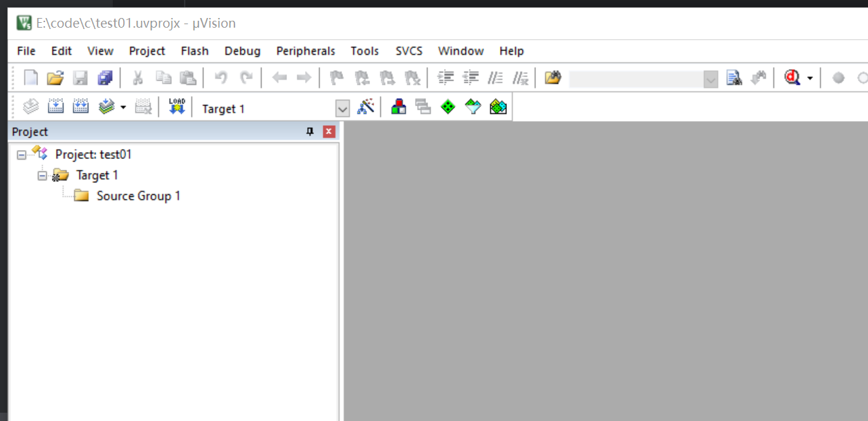Image resolution: width=868 pixels, height=421 pixels.
Task: Open the Pack Installer icon
Action: (x=498, y=107)
